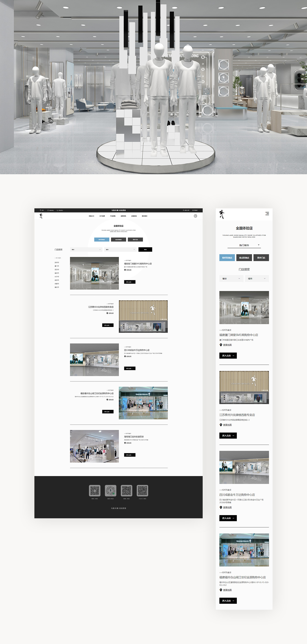Open mobile photo of 福建福州仓山 store
The width and height of the screenshot is (307, 644).
pos(244,550)
